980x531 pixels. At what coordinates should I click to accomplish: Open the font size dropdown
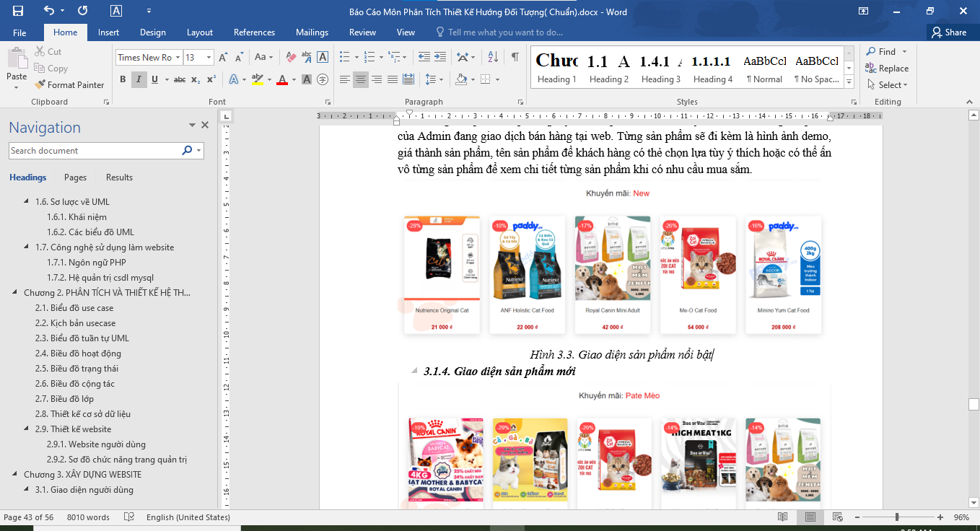[x=209, y=56]
